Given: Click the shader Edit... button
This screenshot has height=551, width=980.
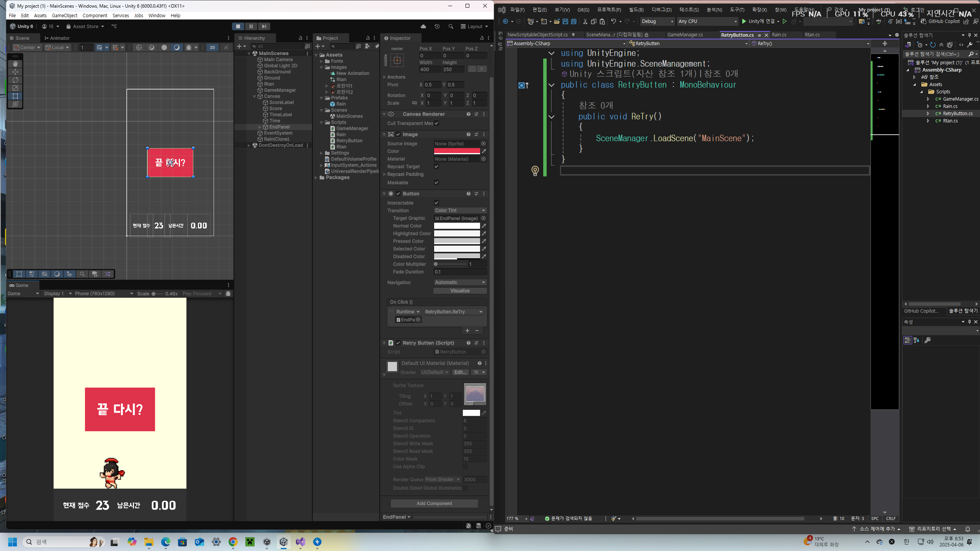Looking at the screenshot, I should click(460, 372).
